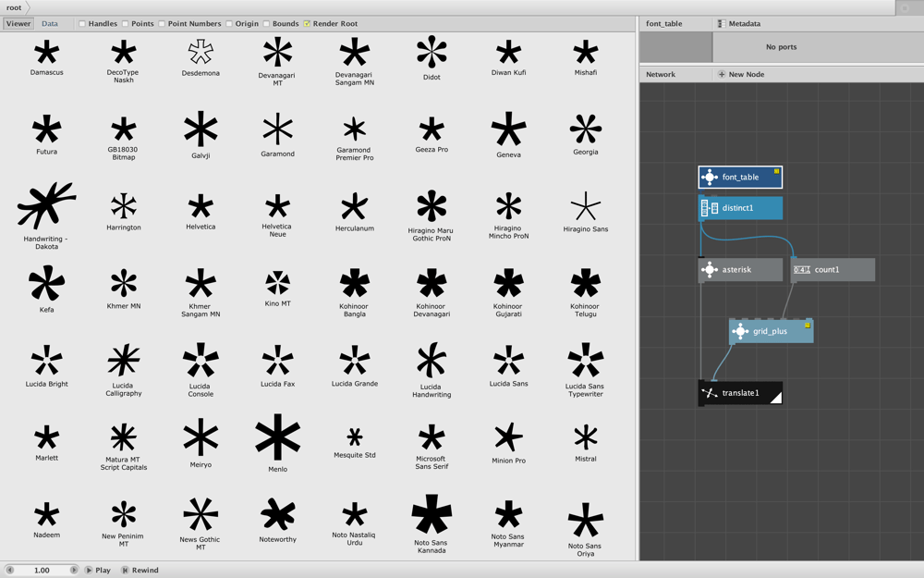This screenshot has width=924, height=578.
Task: Enable the Origin checkbox
Action: [228, 24]
